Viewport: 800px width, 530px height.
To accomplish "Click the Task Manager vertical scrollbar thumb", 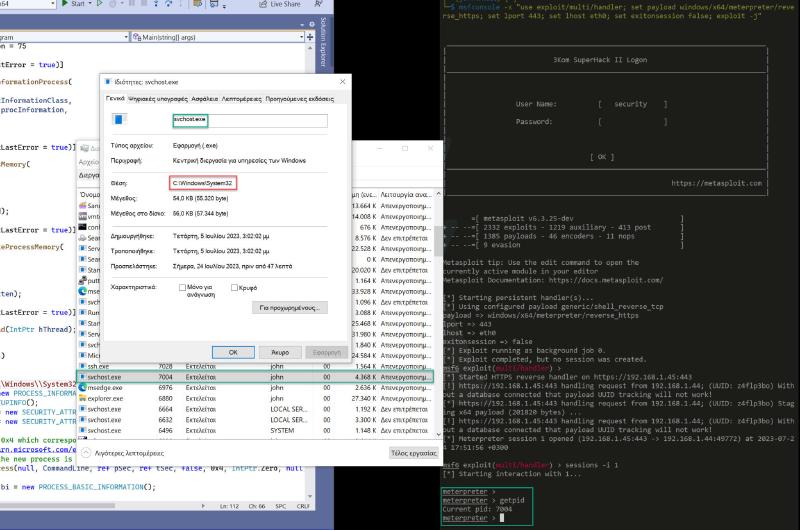I will 438,240.
